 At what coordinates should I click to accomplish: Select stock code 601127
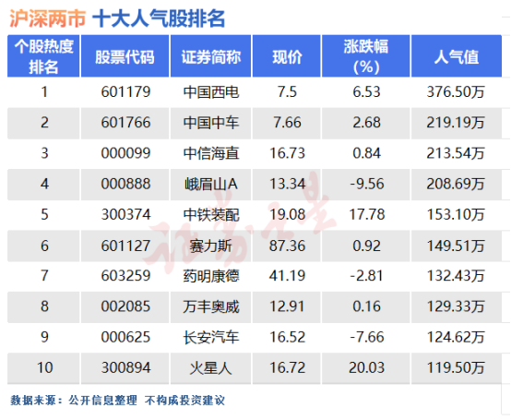125,246
